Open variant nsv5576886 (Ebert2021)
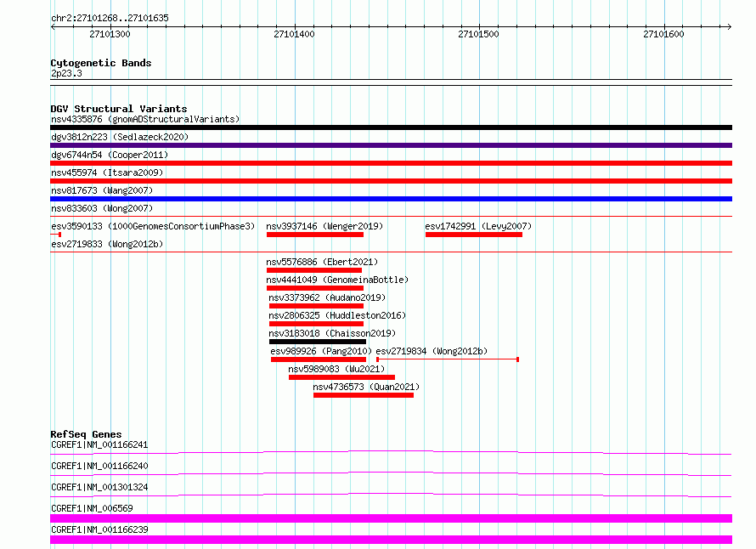This screenshot has width=756, height=549. [322, 262]
